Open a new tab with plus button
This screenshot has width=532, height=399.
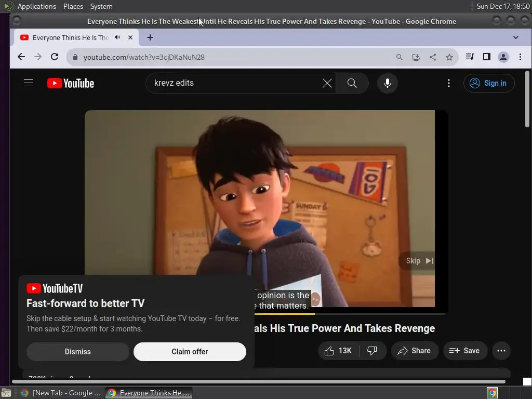click(150, 37)
